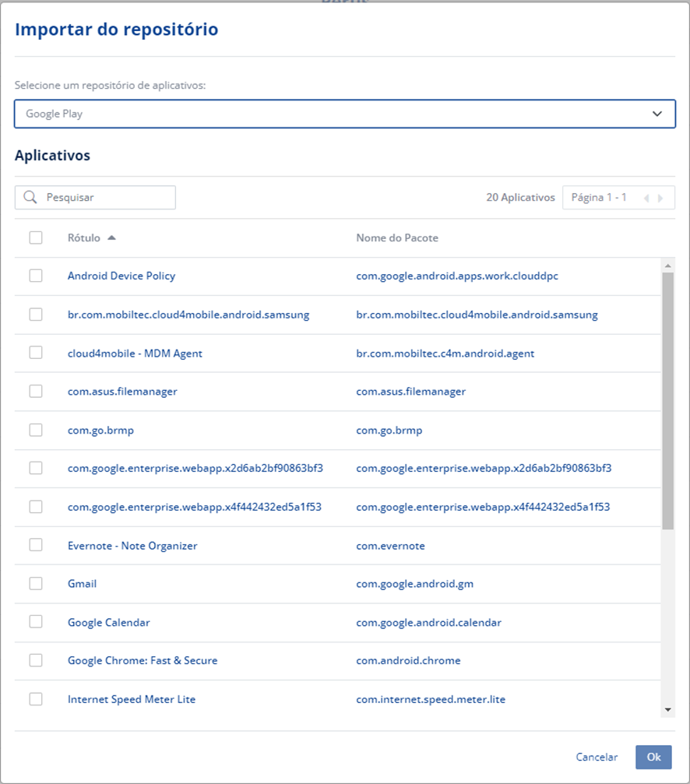Image resolution: width=690 pixels, height=784 pixels.
Task: Go to the previous page arrow
Action: click(x=646, y=198)
